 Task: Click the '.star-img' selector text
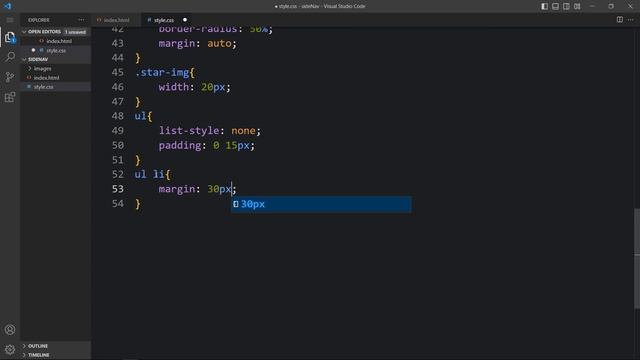point(162,73)
